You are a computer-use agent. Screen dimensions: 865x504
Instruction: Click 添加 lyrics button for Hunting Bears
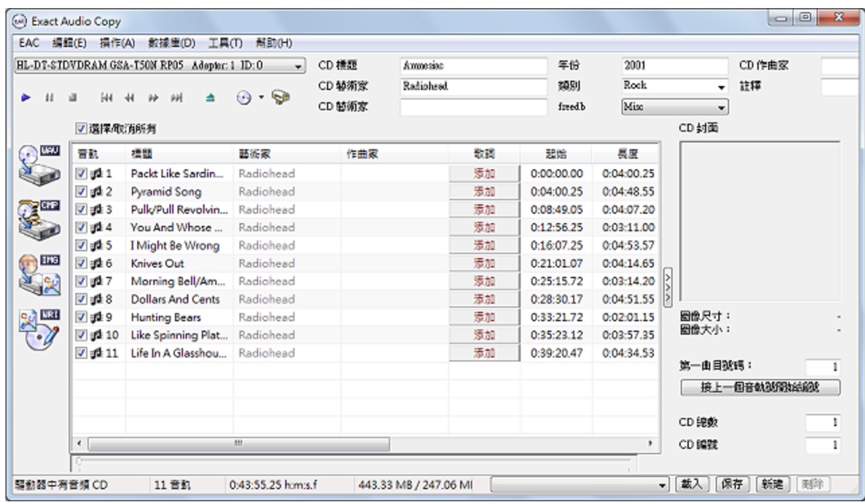(x=484, y=318)
